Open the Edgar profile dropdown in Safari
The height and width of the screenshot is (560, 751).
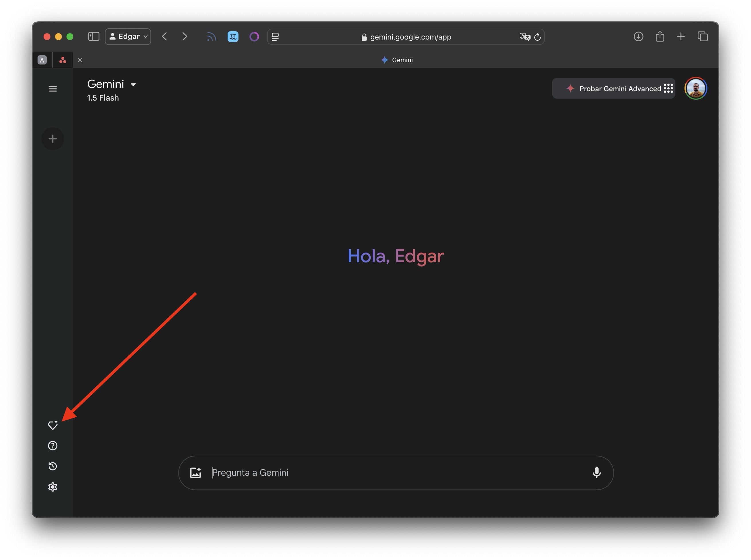pos(128,37)
